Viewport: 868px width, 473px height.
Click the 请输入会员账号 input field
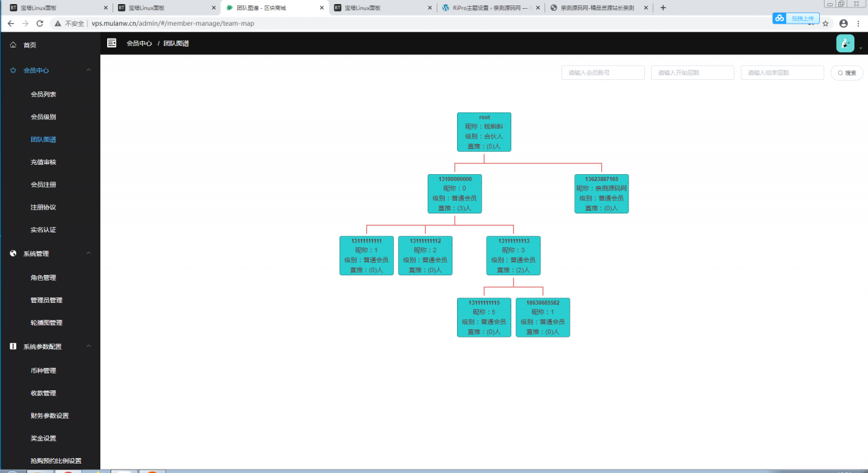(602, 73)
